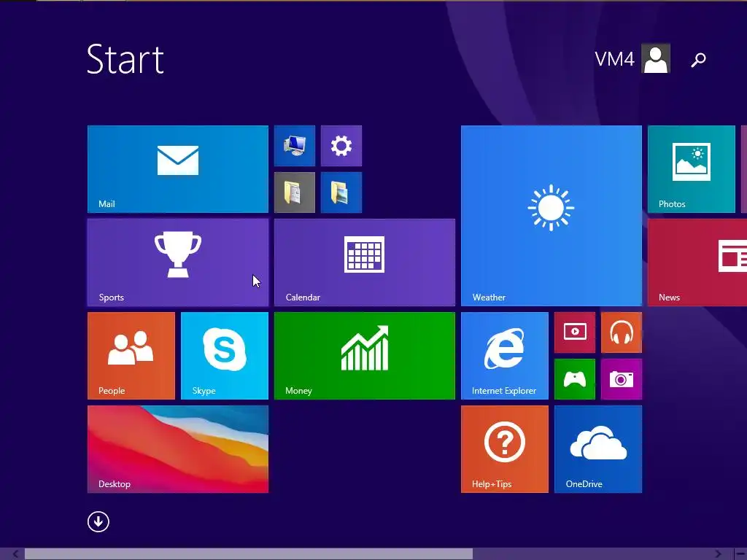Open the OneDrive tile
Viewport: 747px width, 560px height.
click(598, 449)
